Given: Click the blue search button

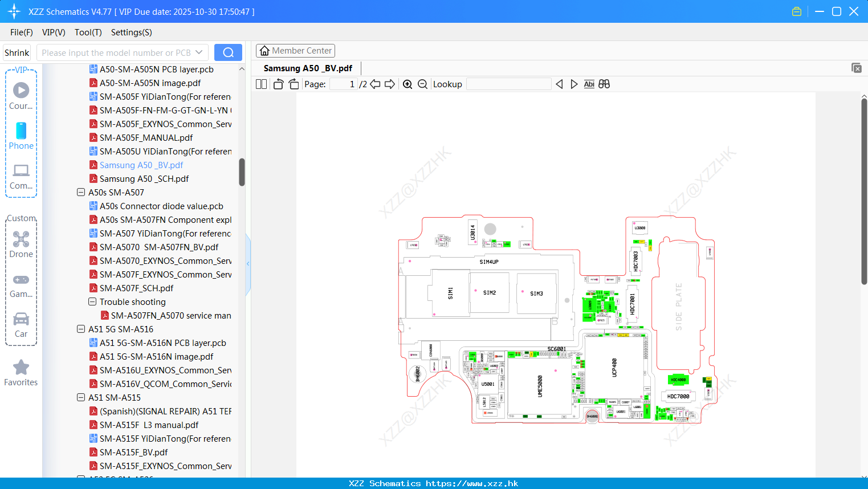Looking at the screenshot, I should 228,52.
